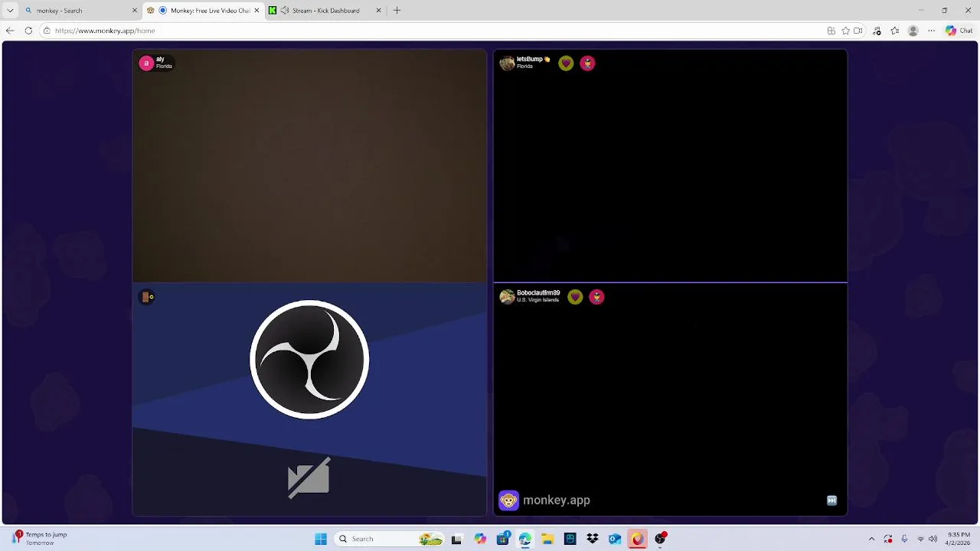Click the heart icon next to letsBump
Image resolution: width=980 pixels, height=551 pixels.
(566, 63)
